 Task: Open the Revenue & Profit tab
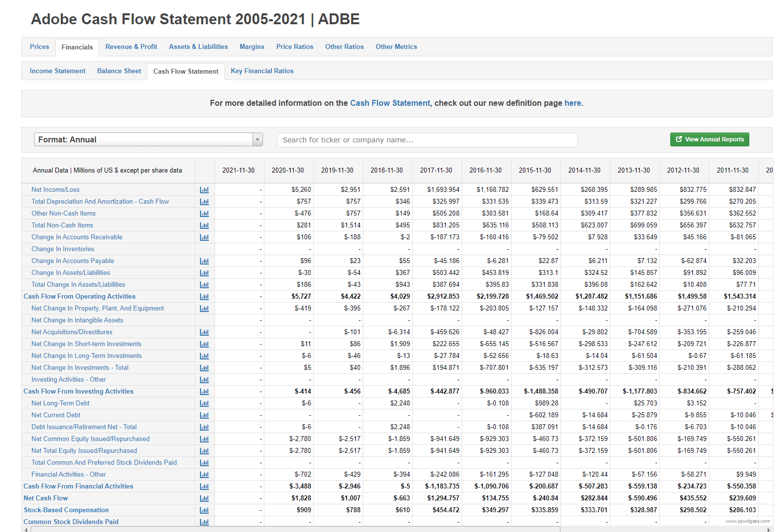point(131,46)
